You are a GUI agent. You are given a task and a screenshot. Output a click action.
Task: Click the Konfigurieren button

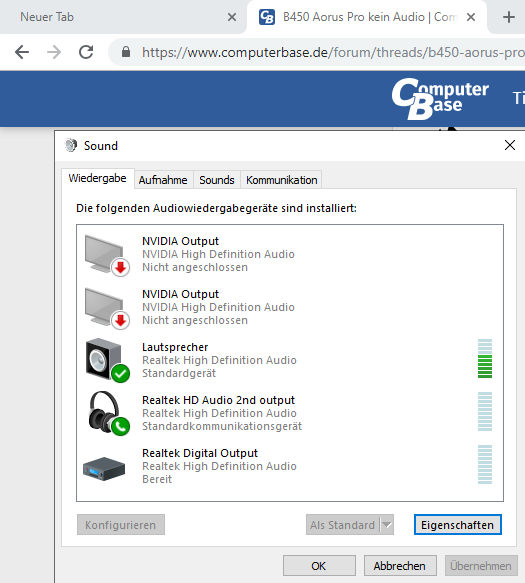tap(121, 525)
